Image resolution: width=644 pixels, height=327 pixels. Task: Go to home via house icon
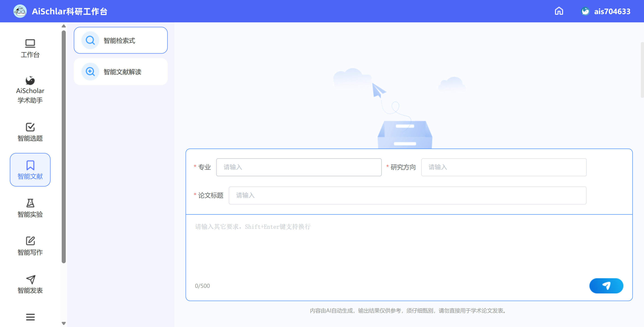click(x=559, y=11)
